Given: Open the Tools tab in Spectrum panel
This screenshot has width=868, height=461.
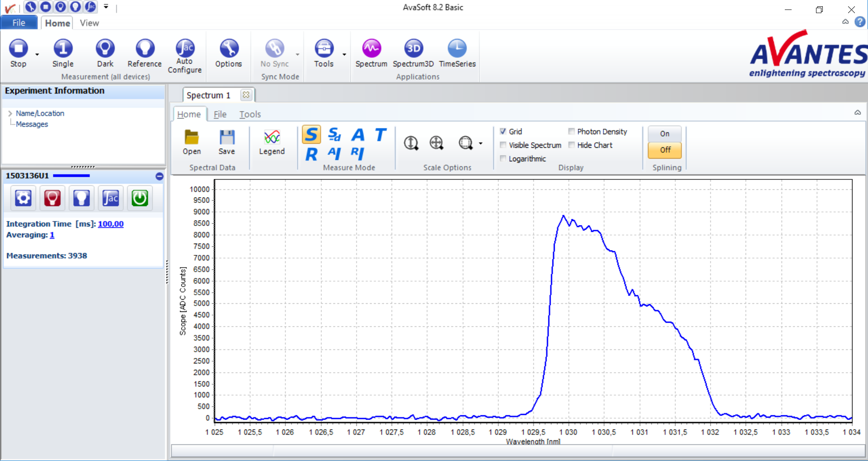Looking at the screenshot, I should click(250, 114).
